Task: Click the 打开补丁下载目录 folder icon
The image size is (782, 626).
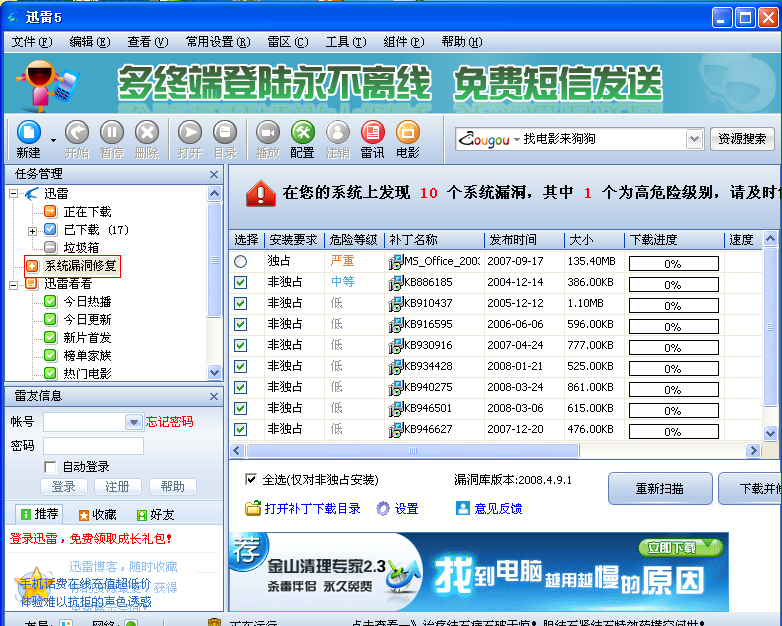Action: click(253, 509)
